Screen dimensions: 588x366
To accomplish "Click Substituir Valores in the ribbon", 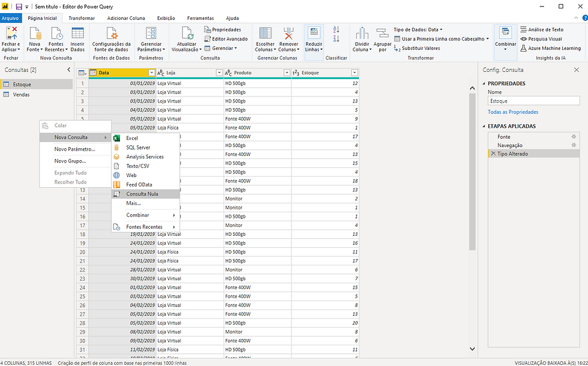I will 417,49.
